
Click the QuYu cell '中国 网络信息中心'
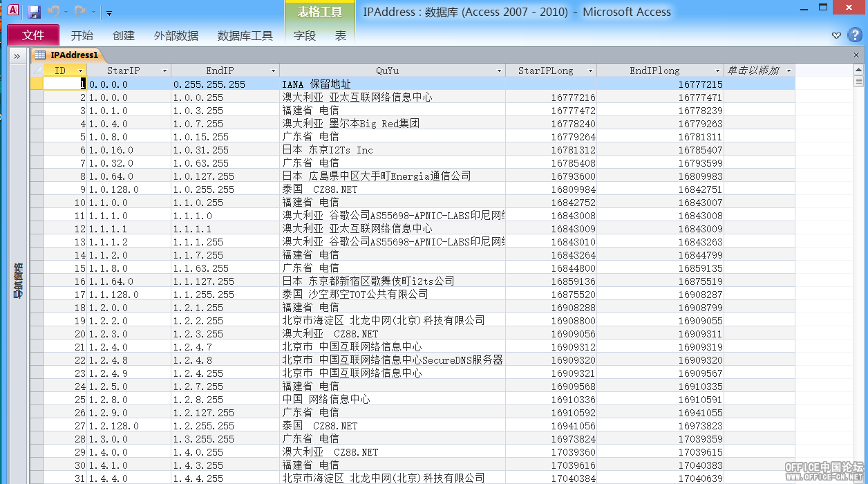coord(393,399)
